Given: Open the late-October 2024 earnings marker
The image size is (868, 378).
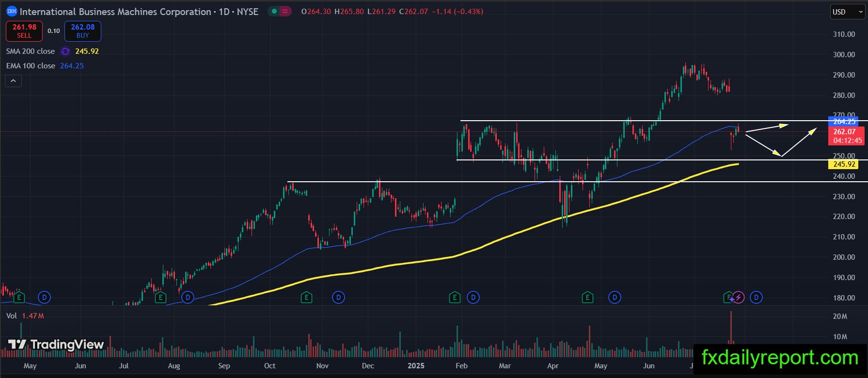Looking at the screenshot, I should pos(306,297).
